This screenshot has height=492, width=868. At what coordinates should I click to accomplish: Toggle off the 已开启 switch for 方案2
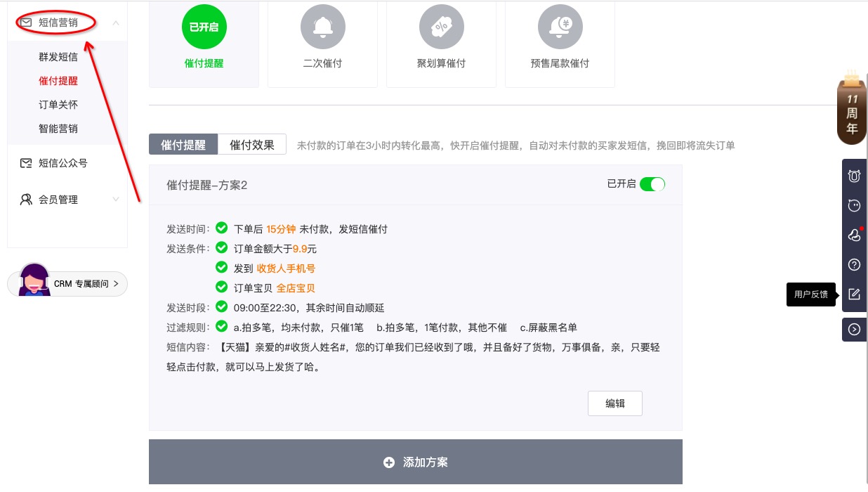click(652, 184)
